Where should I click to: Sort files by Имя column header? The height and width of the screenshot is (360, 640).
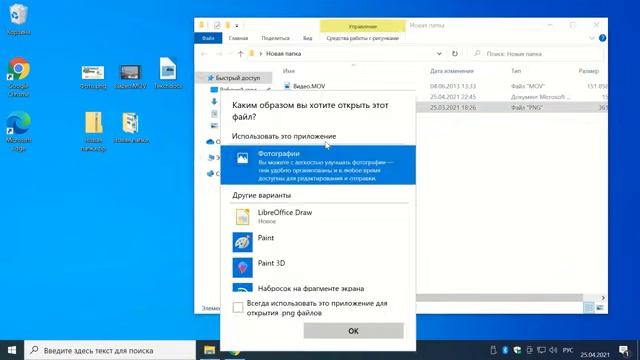point(289,71)
